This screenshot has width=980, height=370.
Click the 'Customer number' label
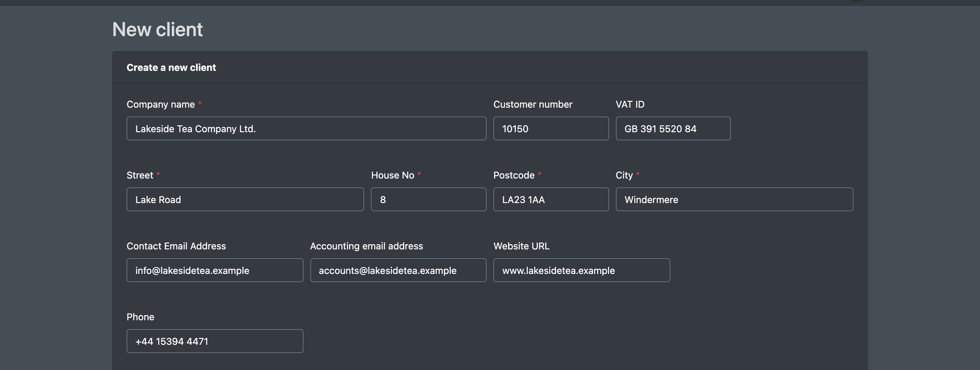tap(533, 104)
